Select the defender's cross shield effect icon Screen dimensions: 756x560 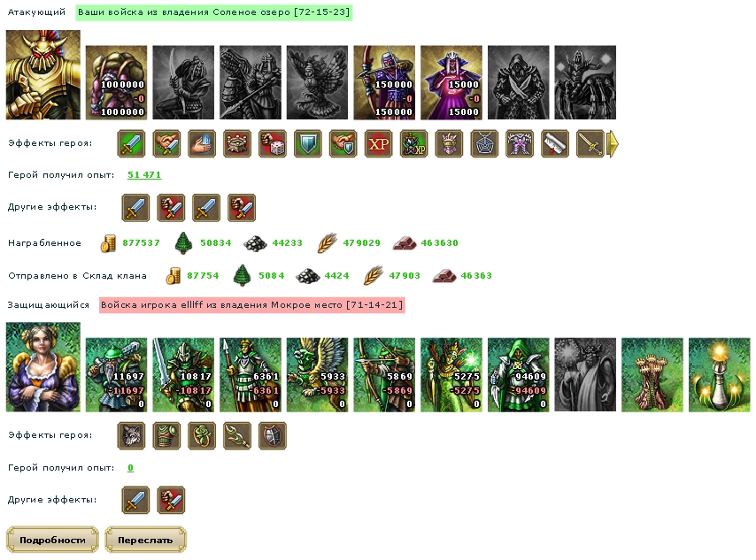pos(273,435)
